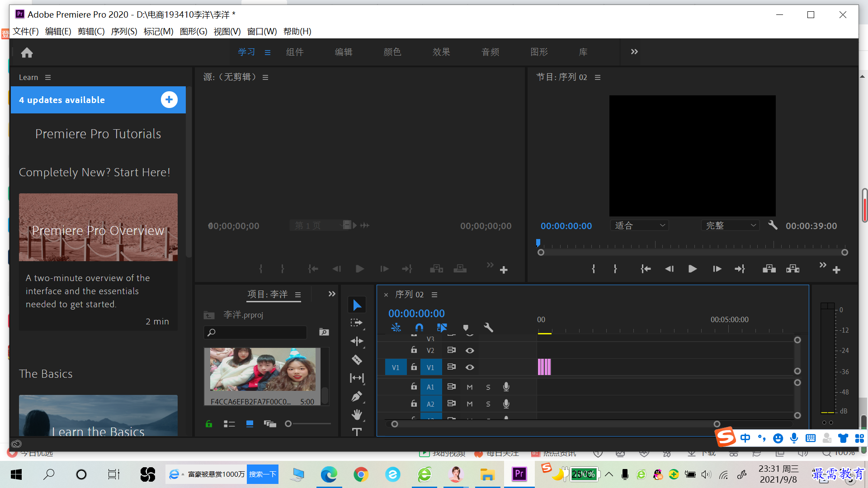Select the project clip thumbnail F4CCA6EFB2FA7F00C0
Screen dimensions: 868x488
[x=263, y=370]
